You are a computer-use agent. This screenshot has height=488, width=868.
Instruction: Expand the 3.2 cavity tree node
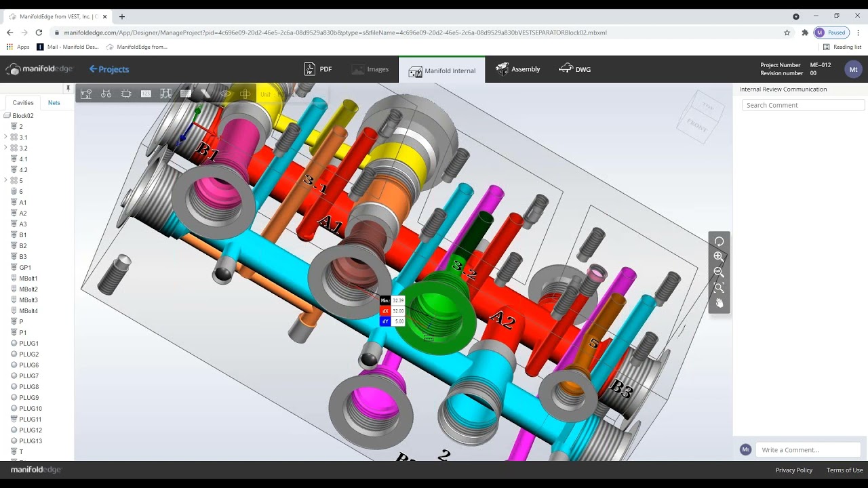pos(6,148)
